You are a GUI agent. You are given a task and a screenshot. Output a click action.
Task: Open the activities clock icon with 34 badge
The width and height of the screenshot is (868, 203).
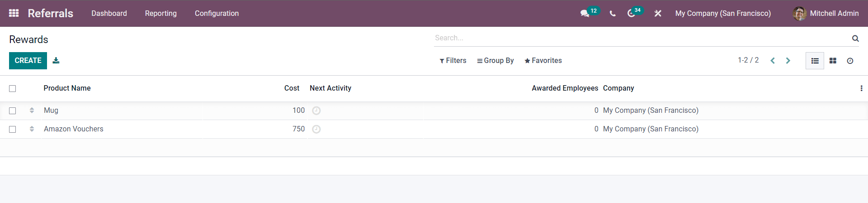631,14
